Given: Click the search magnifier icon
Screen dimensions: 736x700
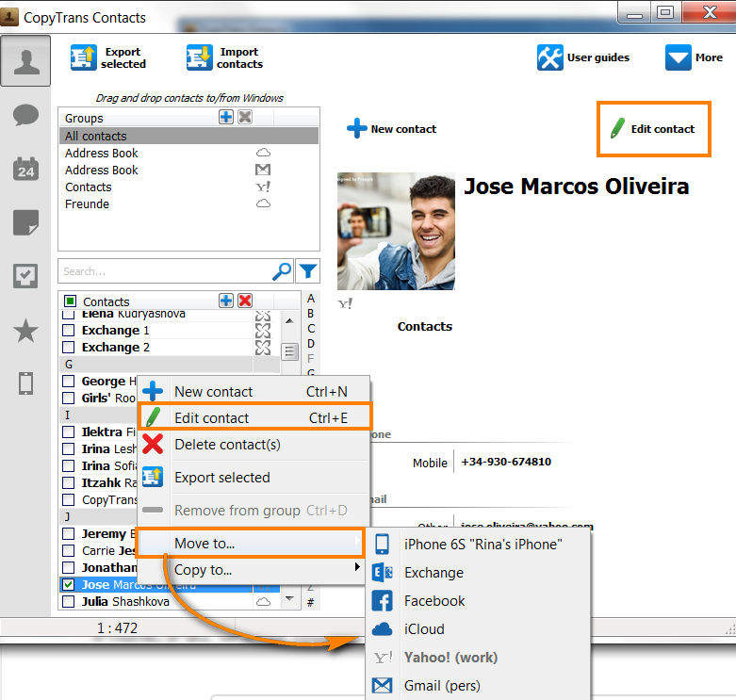Looking at the screenshot, I should coord(282,271).
